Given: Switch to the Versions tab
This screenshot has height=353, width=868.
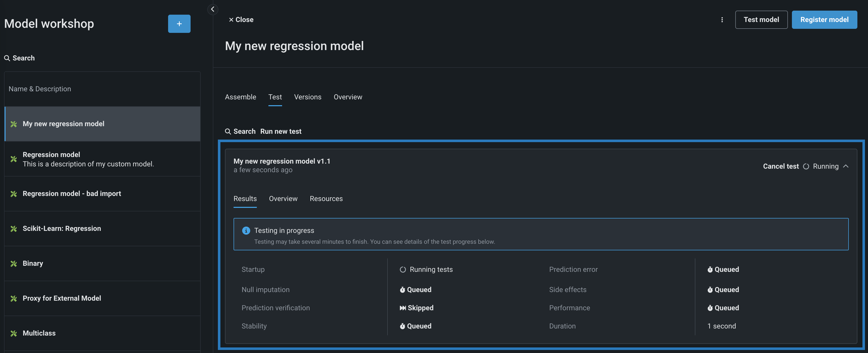Looking at the screenshot, I should click(x=307, y=97).
